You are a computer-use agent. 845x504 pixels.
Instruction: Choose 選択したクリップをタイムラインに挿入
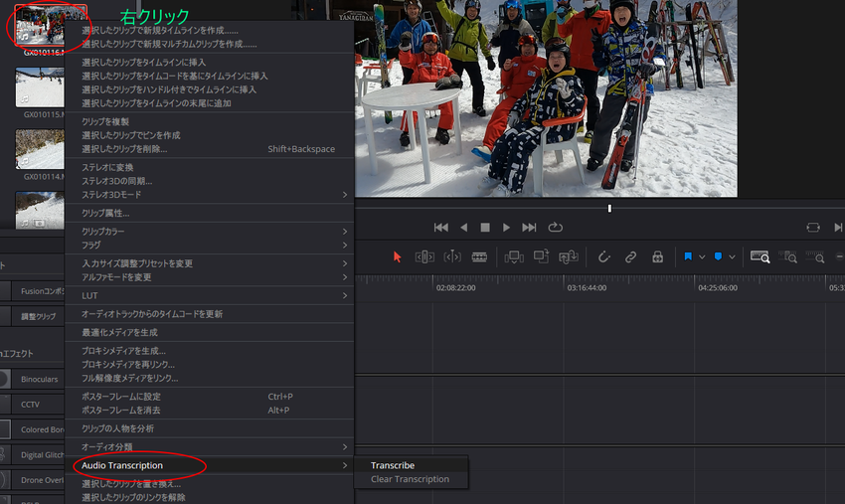pos(210,62)
